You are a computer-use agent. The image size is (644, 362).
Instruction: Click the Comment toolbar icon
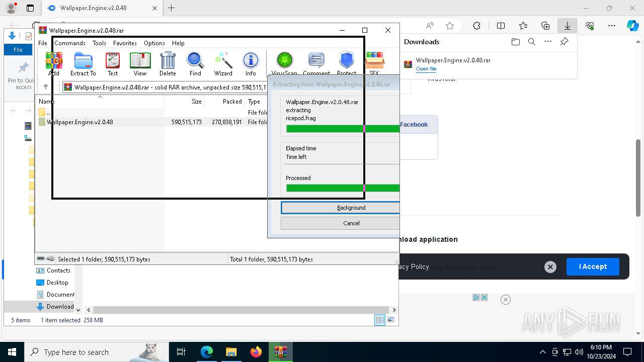[x=316, y=64]
